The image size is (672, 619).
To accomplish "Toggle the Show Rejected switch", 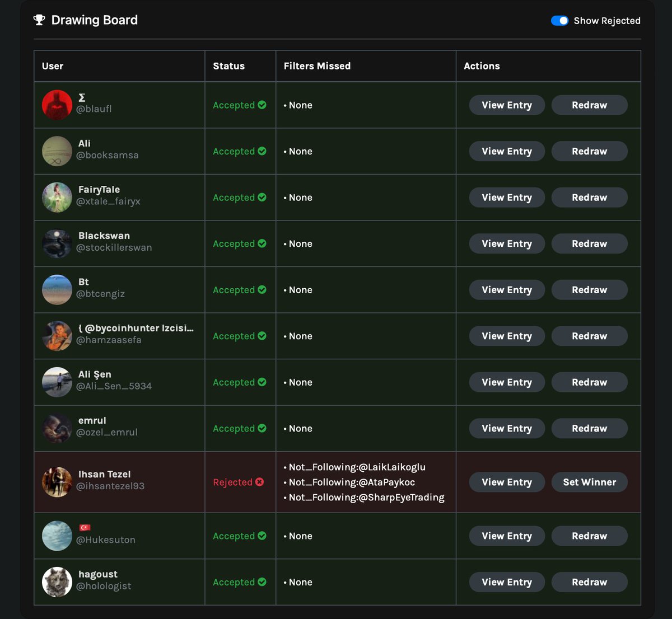I will (559, 20).
